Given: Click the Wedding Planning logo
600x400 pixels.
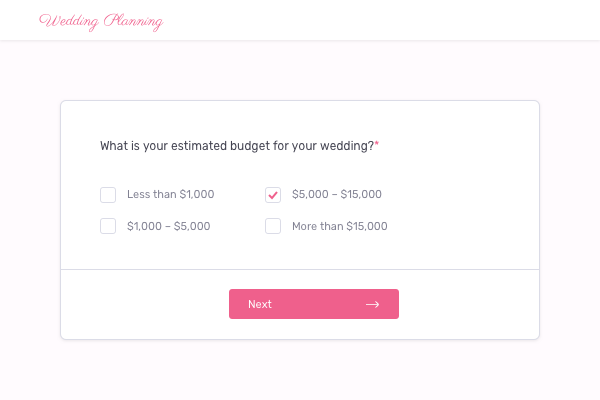Looking at the screenshot, I should coord(100,21).
